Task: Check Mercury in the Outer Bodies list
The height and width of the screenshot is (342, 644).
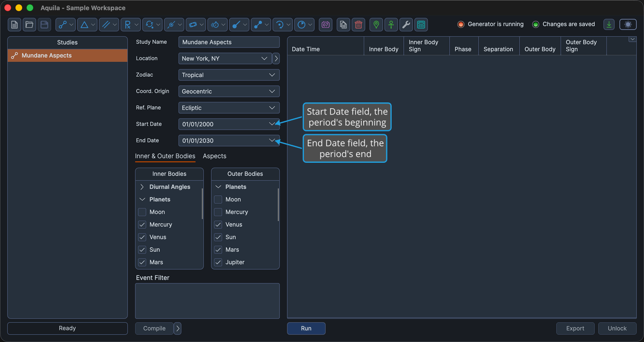Action: point(218,212)
